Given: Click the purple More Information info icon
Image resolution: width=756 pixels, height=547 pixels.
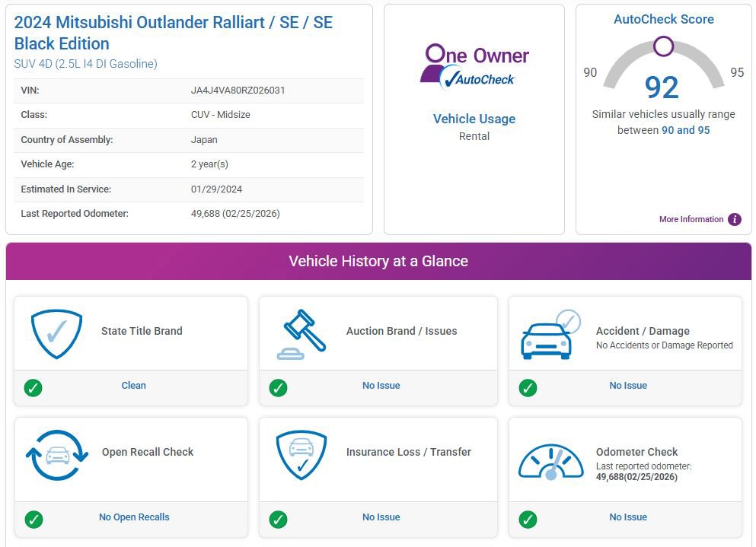Looking at the screenshot, I should point(735,219).
